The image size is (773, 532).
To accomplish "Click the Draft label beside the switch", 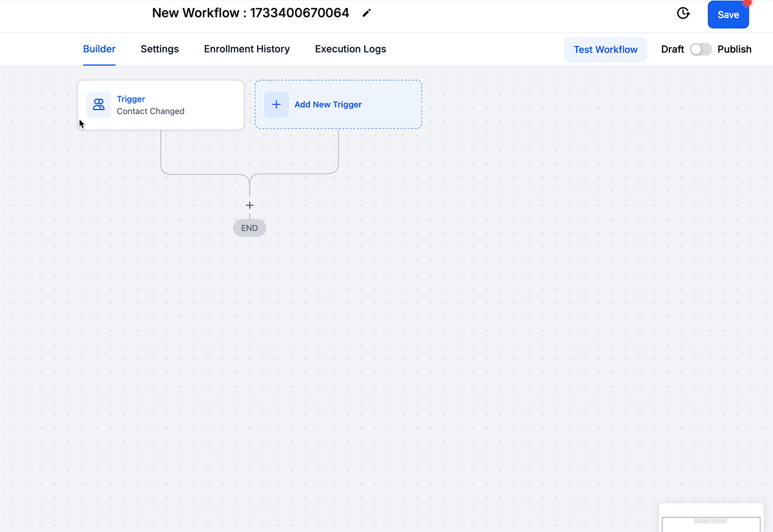I will (672, 50).
